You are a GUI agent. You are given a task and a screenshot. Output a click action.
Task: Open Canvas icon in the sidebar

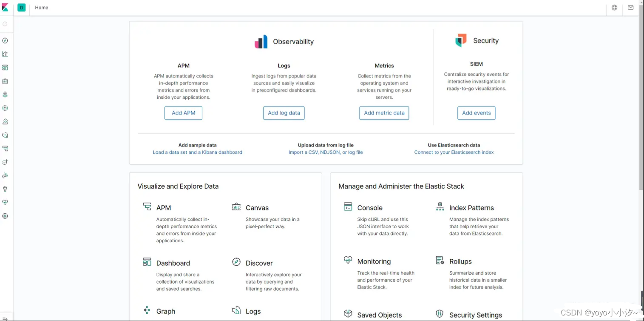point(5,81)
